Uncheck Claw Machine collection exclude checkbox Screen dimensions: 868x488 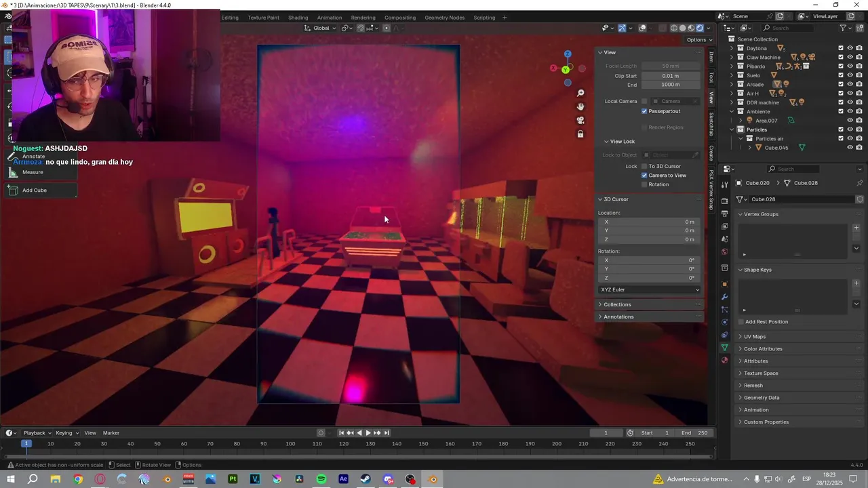(x=841, y=57)
